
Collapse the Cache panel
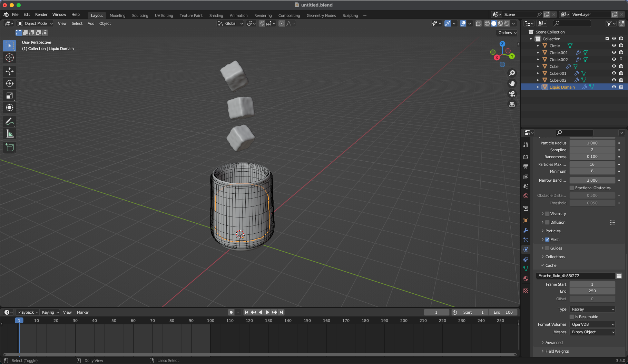click(551, 265)
